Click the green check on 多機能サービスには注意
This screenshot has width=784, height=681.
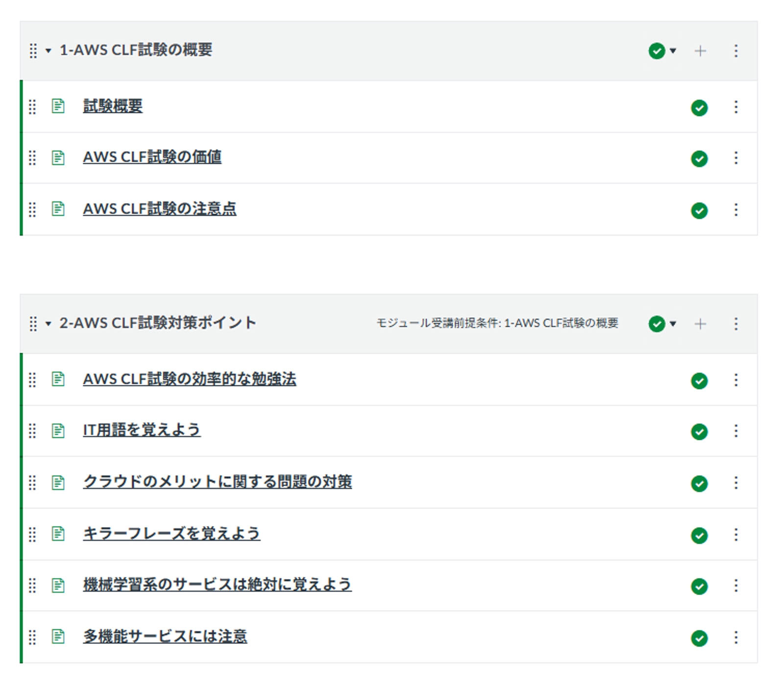point(699,637)
